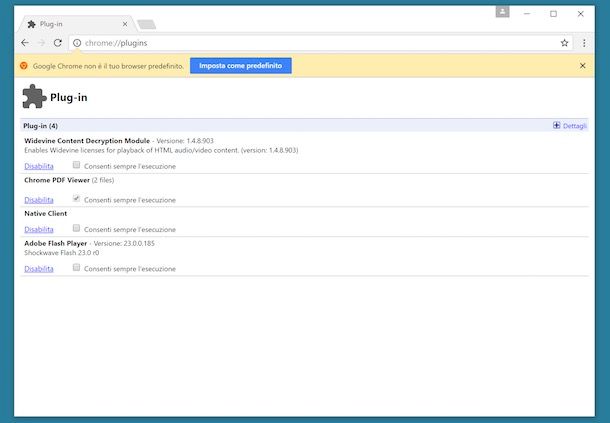This screenshot has width=610, height=423.
Task: Click the browser back arrow
Action: [x=25, y=43]
